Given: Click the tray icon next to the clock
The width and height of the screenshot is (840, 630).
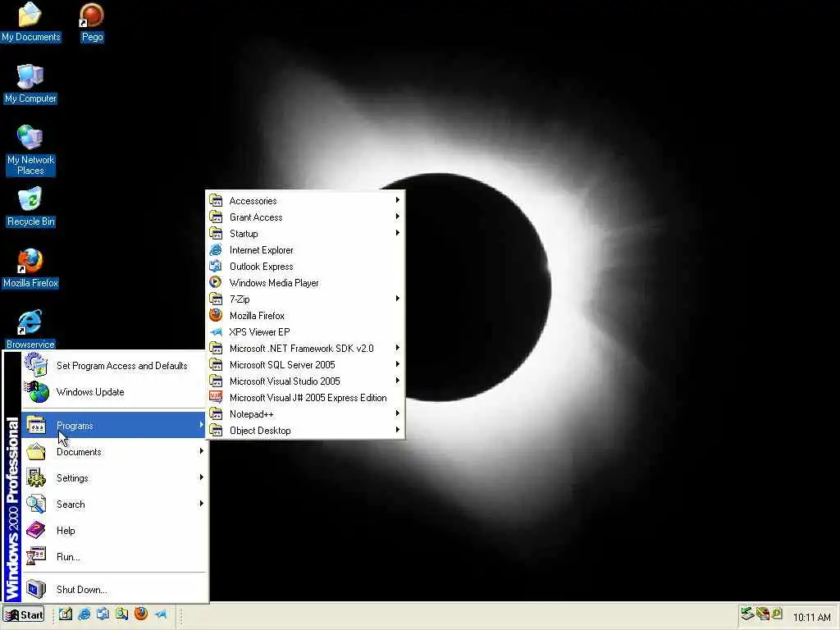Looking at the screenshot, I should [x=777, y=613].
